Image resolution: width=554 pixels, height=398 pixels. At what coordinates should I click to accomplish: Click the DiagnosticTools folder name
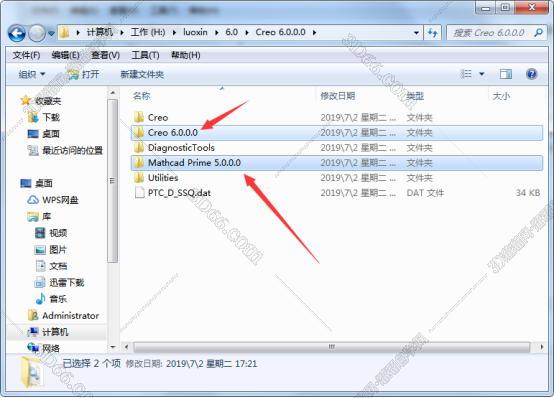point(181,147)
